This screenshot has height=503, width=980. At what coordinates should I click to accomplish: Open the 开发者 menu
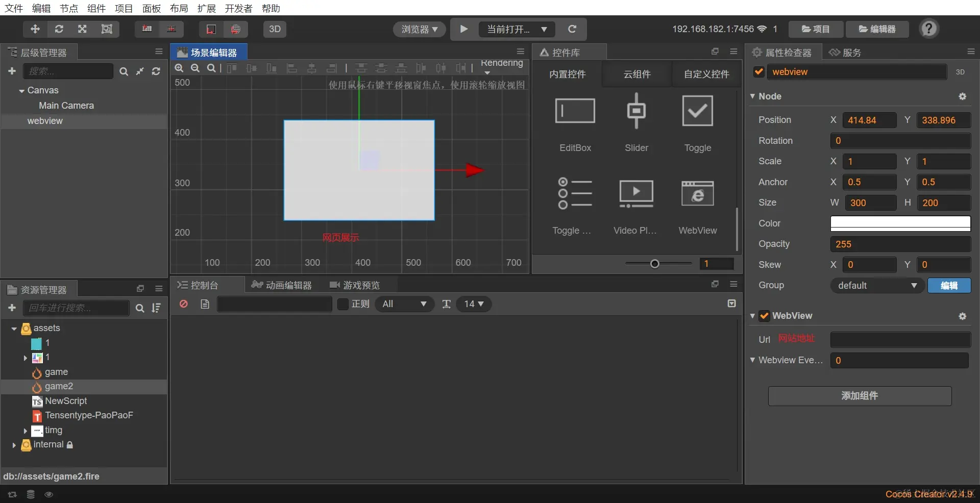coord(238,8)
